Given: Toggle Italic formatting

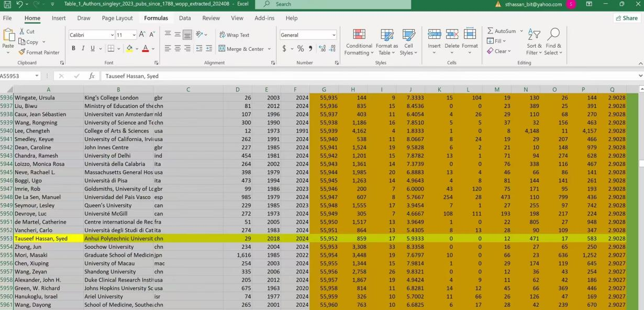Looking at the screenshot, I should [83, 49].
